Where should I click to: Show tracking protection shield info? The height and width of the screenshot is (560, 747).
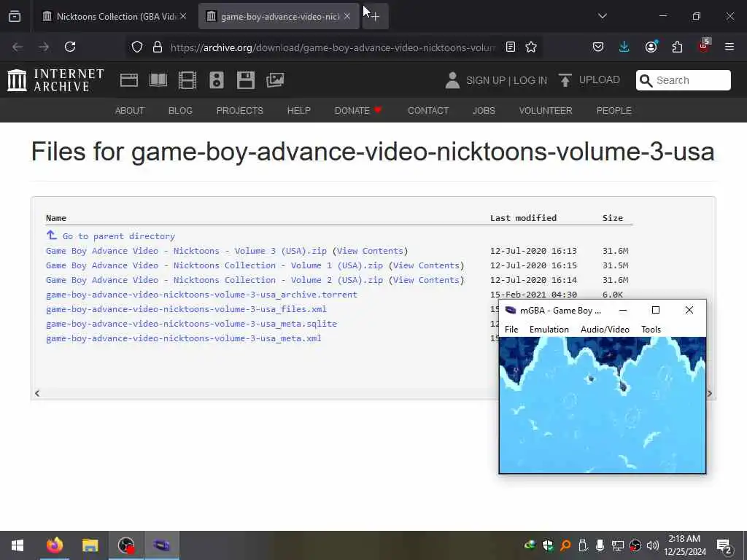137,47
